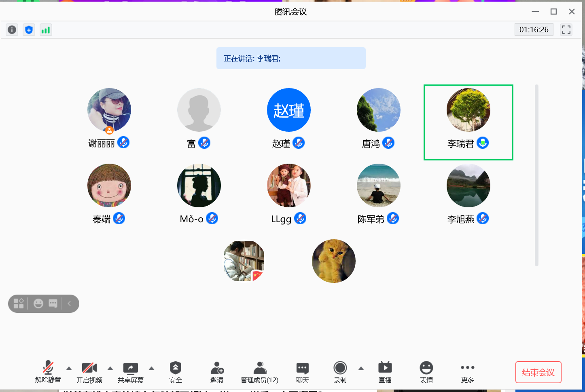Select 李旭燕's mountain lake avatar
Image resolution: width=585 pixels, height=392 pixels.
468,185
